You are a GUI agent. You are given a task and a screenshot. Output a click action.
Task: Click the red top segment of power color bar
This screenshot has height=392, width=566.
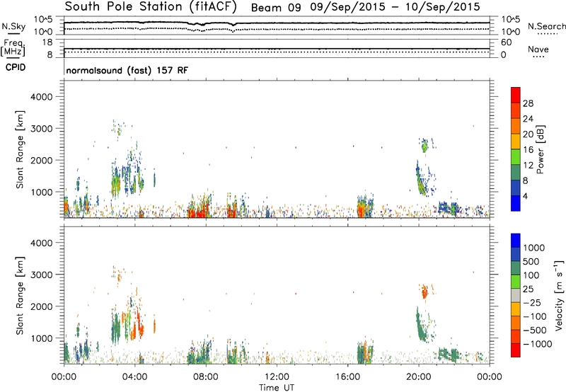tap(516, 95)
